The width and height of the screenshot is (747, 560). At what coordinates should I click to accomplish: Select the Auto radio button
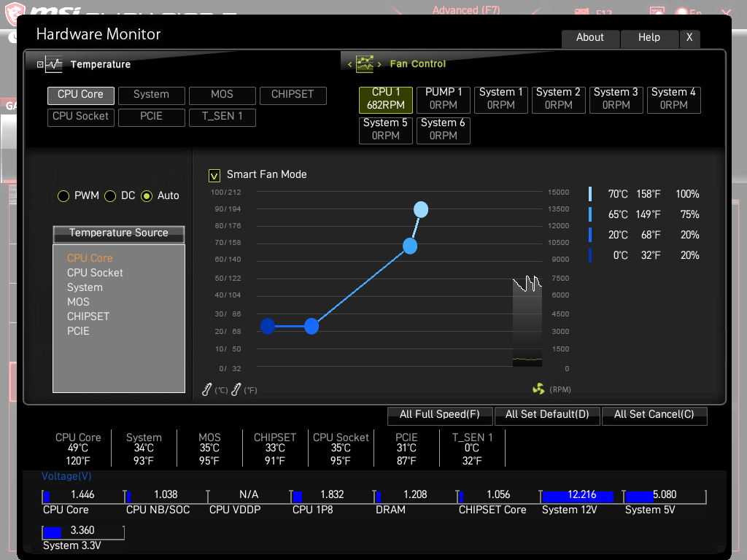coord(147,195)
